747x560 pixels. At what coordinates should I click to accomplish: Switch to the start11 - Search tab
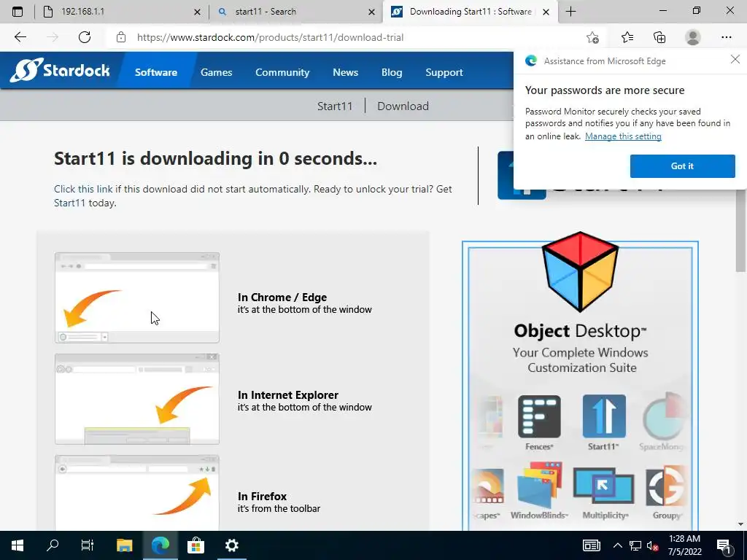tap(295, 12)
